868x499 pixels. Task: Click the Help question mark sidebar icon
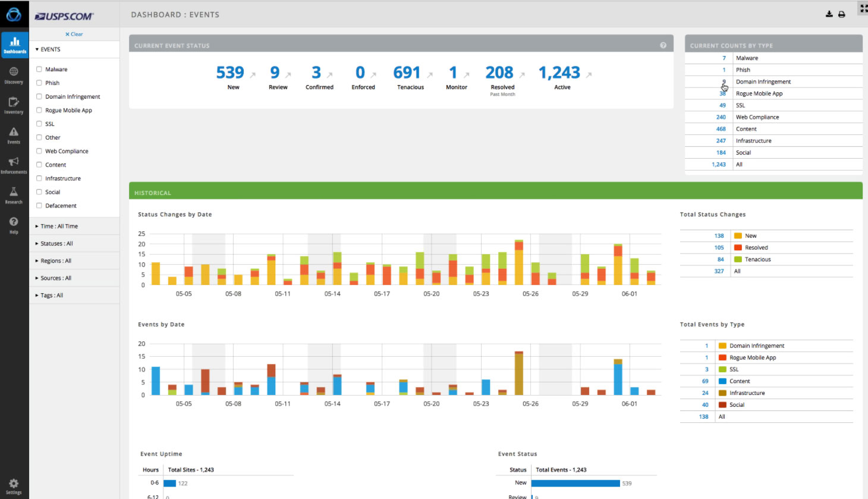[14, 224]
